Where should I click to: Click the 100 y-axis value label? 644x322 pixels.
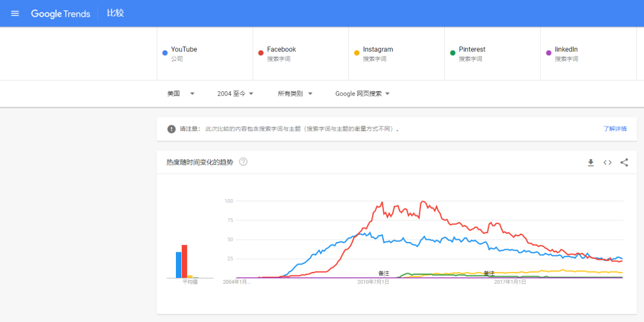(x=229, y=201)
